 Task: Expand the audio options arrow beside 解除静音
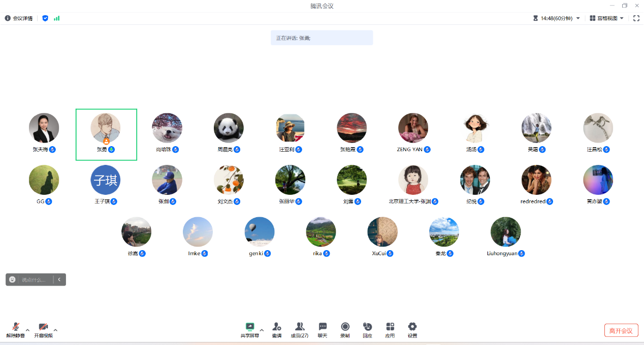[x=27, y=330]
